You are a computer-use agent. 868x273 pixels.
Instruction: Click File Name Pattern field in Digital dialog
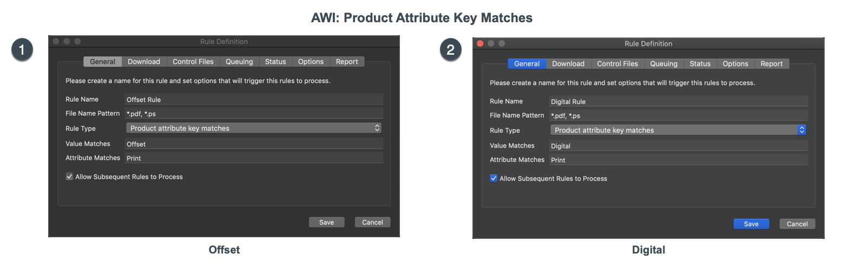[679, 115]
